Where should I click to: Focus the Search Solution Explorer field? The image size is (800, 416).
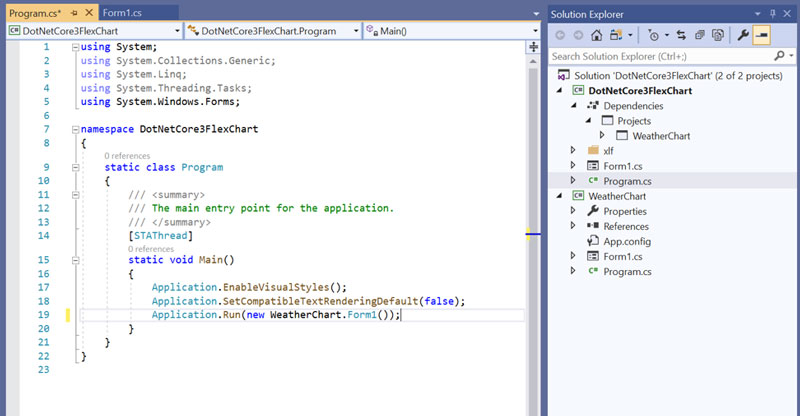pos(661,56)
